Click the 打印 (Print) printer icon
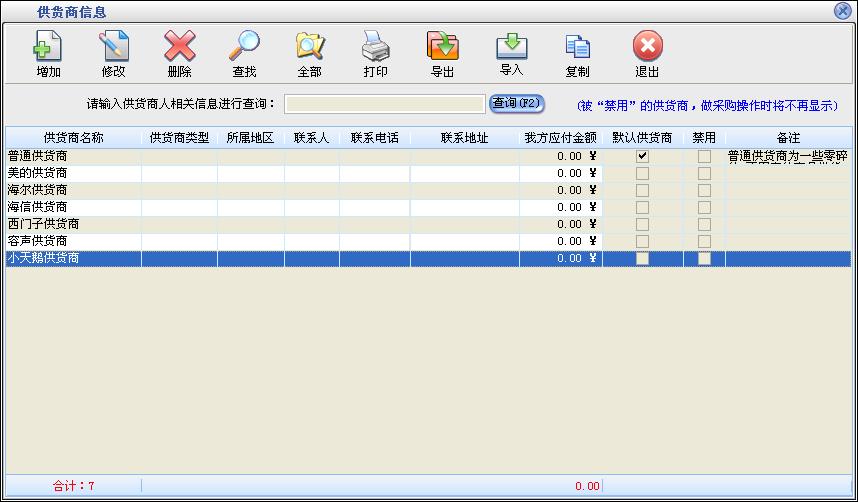 [375, 53]
